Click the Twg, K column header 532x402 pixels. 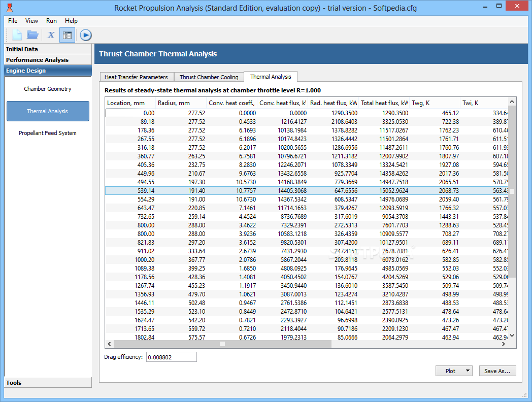click(435, 103)
